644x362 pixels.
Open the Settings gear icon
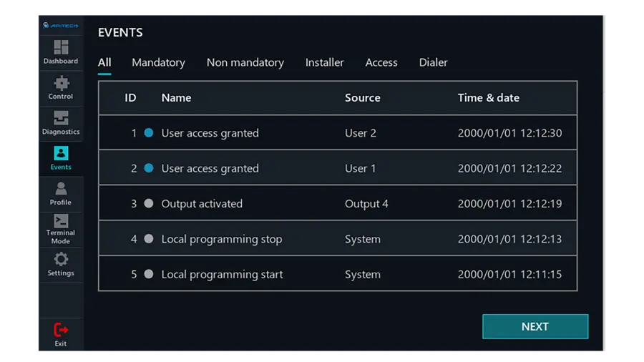point(61,260)
